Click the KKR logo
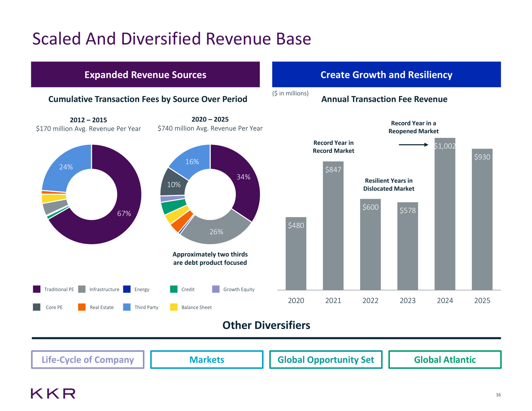This screenshot has width=532, height=411. point(53,393)
